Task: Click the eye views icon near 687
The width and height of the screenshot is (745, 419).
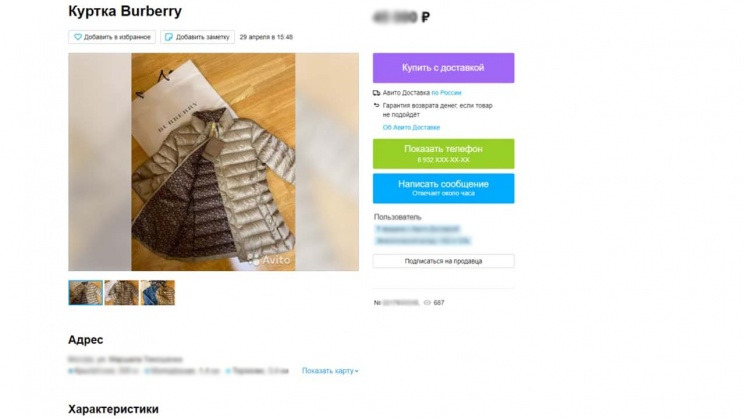Action: 427,303
